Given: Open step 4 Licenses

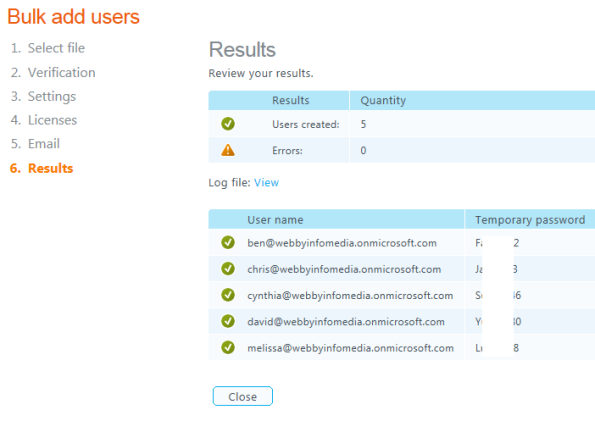Looking at the screenshot, I should coord(44,120).
